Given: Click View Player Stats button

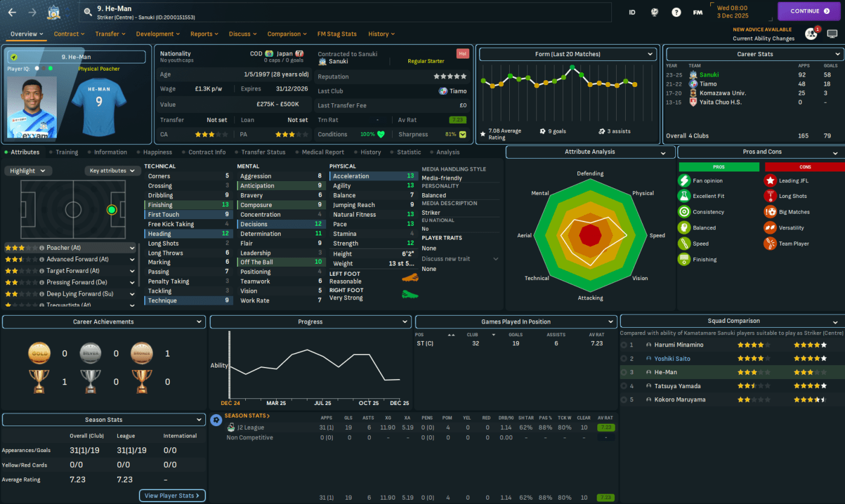Looking at the screenshot, I should tap(172, 496).
